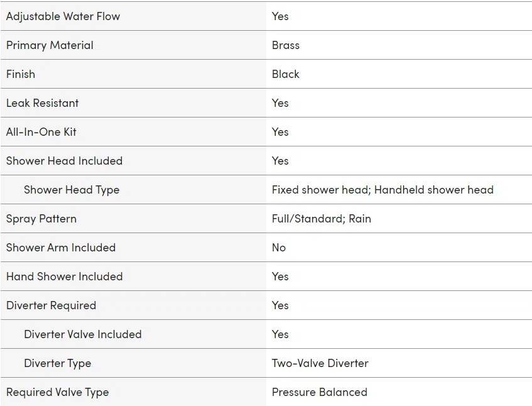Click the Leak Resistant label
The width and height of the screenshot is (532, 406).
pyautogui.click(x=43, y=103)
